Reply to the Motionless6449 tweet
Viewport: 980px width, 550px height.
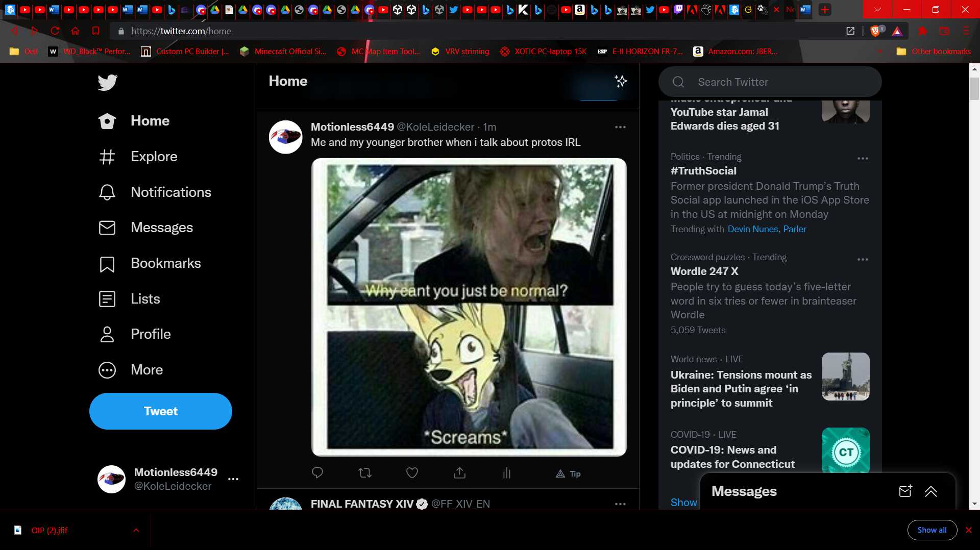click(317, 473)
